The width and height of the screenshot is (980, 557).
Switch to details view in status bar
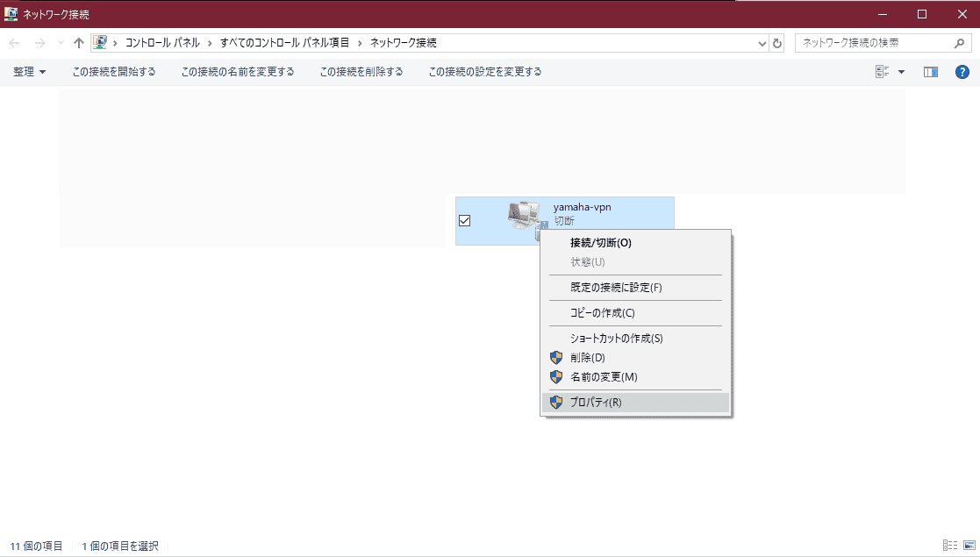tap(950, 546)
